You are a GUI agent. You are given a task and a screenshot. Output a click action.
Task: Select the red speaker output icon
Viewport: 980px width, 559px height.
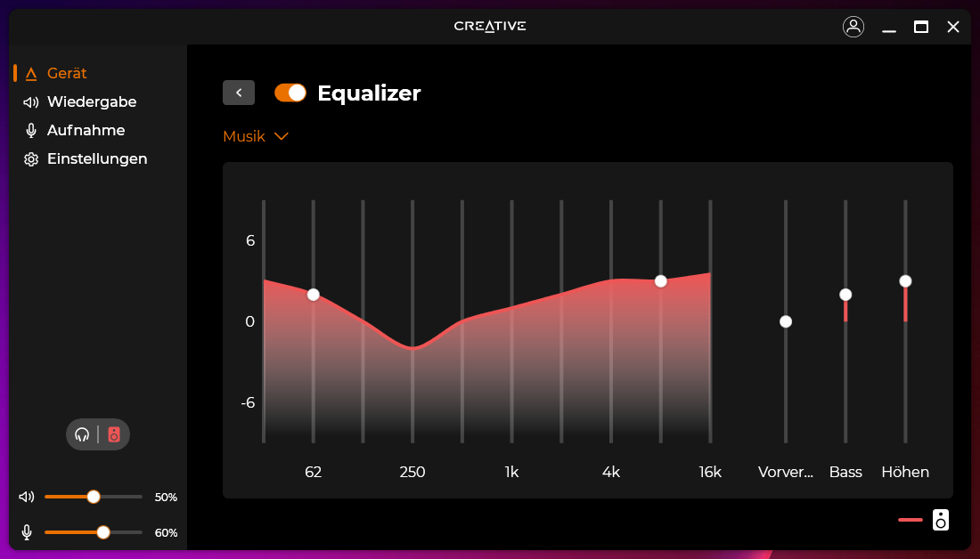(114, 434)
